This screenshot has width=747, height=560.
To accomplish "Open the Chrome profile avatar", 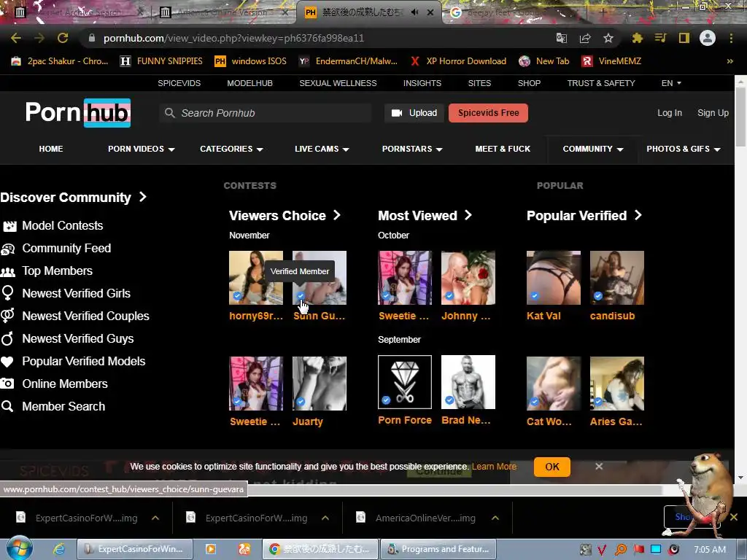I will tap(708, 38).
